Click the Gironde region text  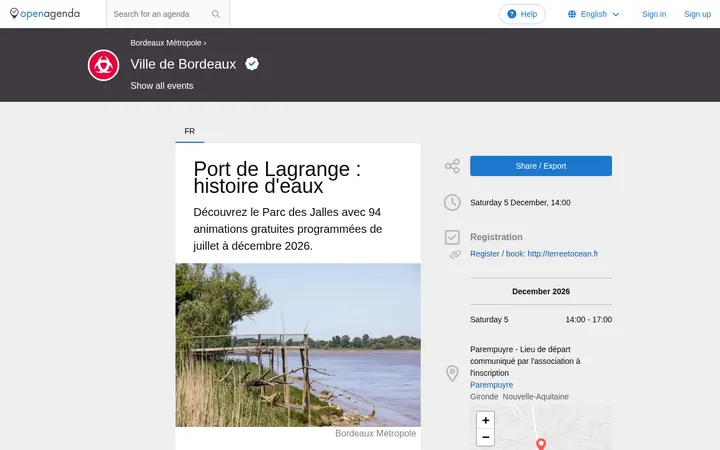click(484, 397)
